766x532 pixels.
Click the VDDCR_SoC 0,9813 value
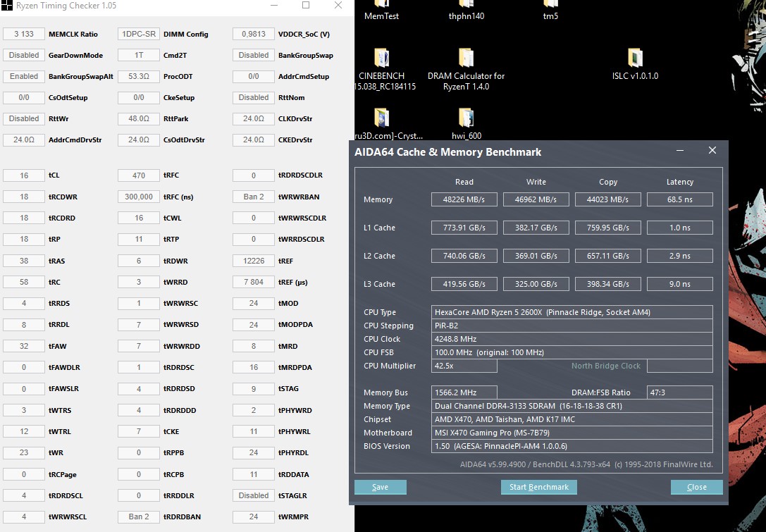pos(254,35)
